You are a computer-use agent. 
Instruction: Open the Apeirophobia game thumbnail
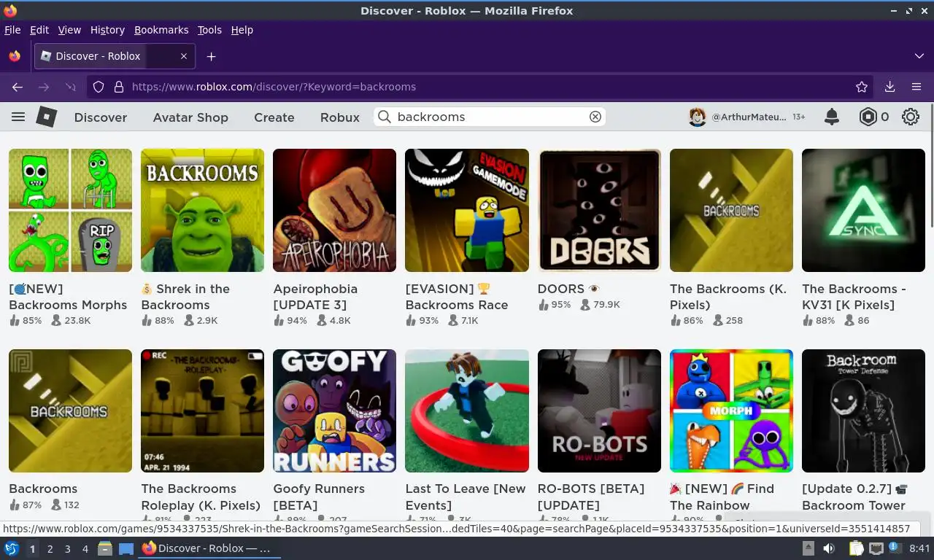334,210
